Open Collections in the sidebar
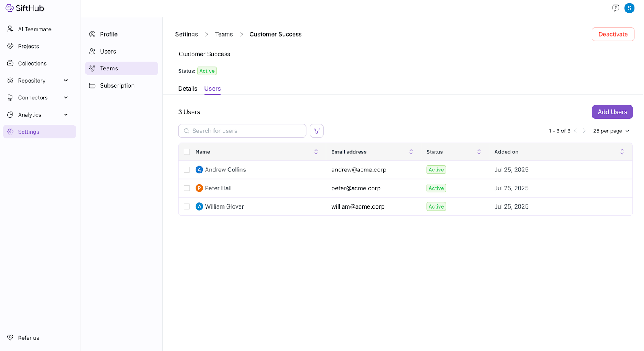 (32, 64)
